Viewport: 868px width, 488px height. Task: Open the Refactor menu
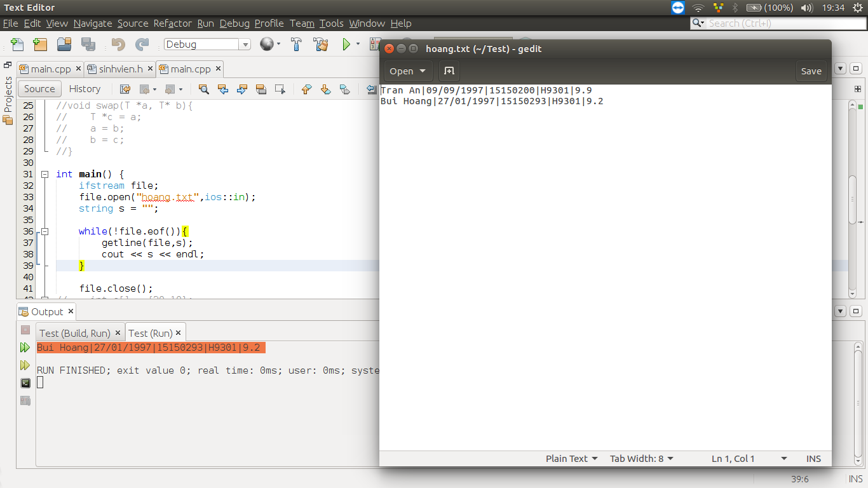(172, 24)
